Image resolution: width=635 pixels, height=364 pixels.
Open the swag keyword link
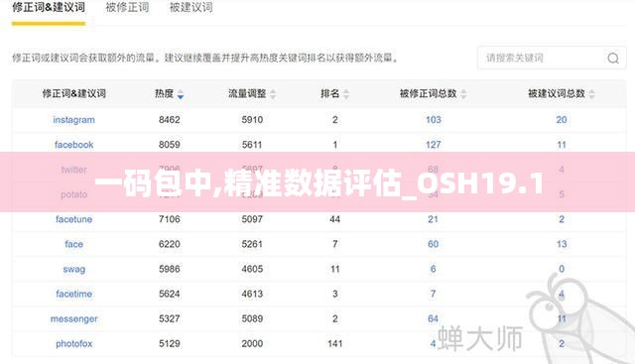(x=74, y=269)
